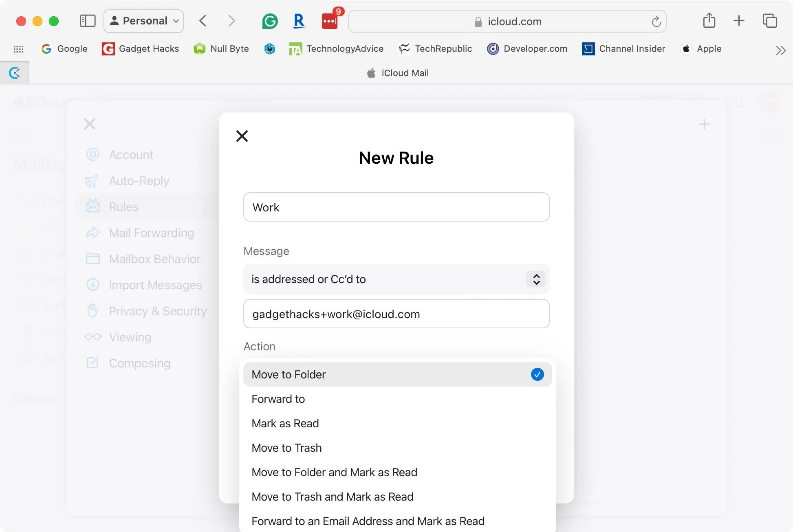The width and height of the screenshot is (793, 532).
Task: Open a new tab with plus icon
Action: click(739, 21)
